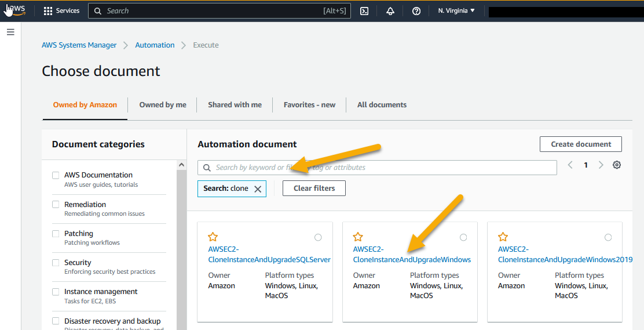
Task: Go to AWS Systems Manager breadcrumb
Action: [79, 45]
